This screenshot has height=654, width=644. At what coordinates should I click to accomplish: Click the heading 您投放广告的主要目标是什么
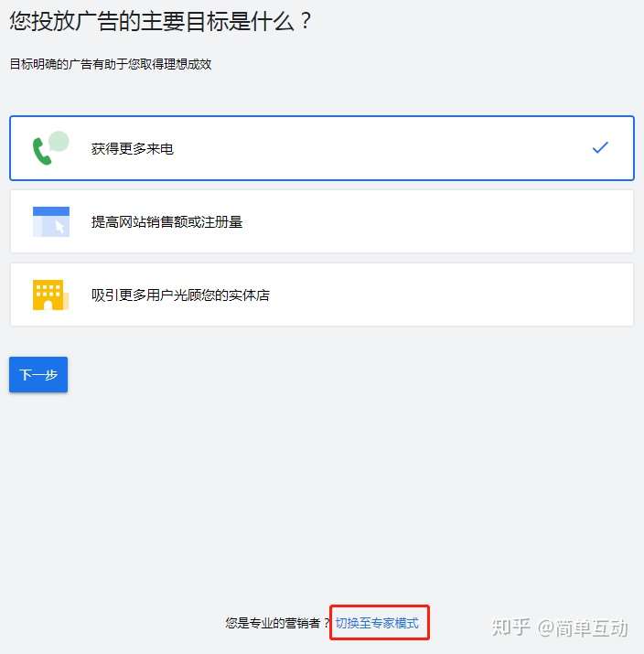(160, 21)
